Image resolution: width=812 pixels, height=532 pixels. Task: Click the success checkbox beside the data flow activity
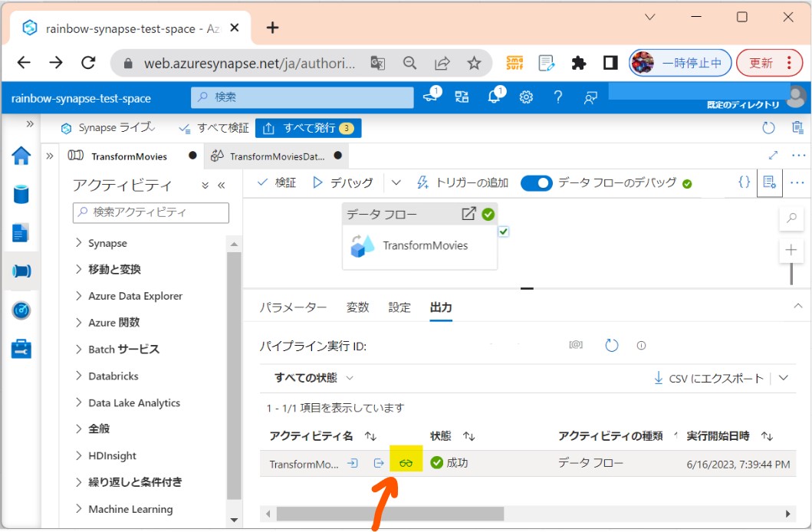pyautogui.click(x=503, y=232)
